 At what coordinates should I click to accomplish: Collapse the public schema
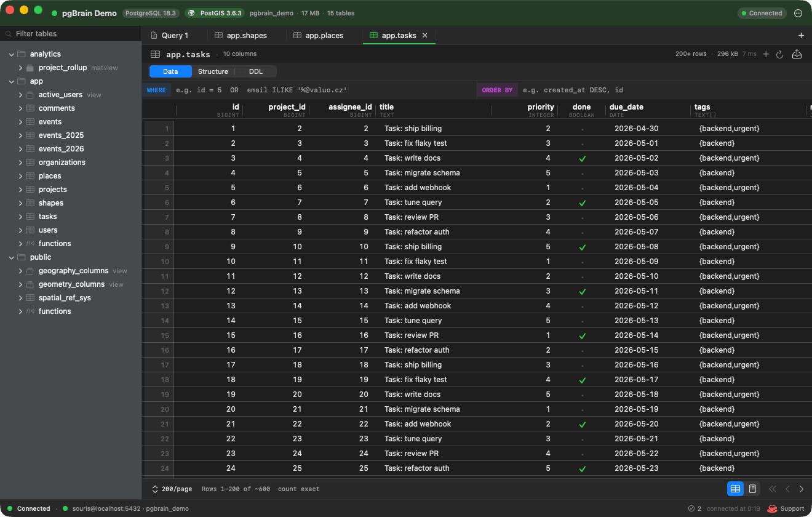(x=11, y=257)
